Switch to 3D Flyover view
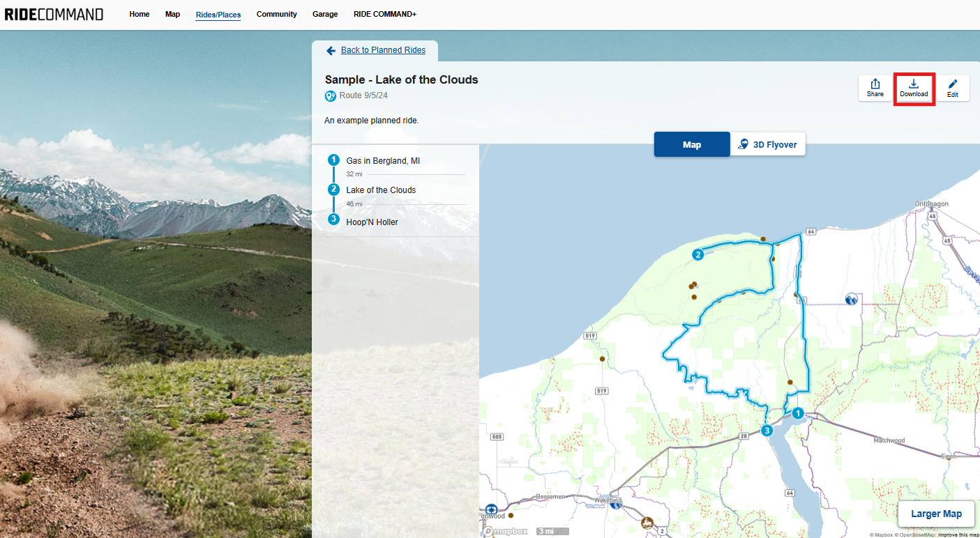 768,144
